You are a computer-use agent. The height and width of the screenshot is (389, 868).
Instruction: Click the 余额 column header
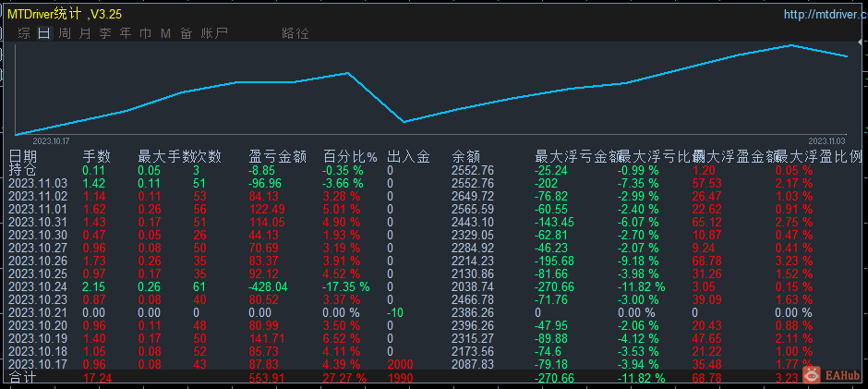click(x=466, y=157)
